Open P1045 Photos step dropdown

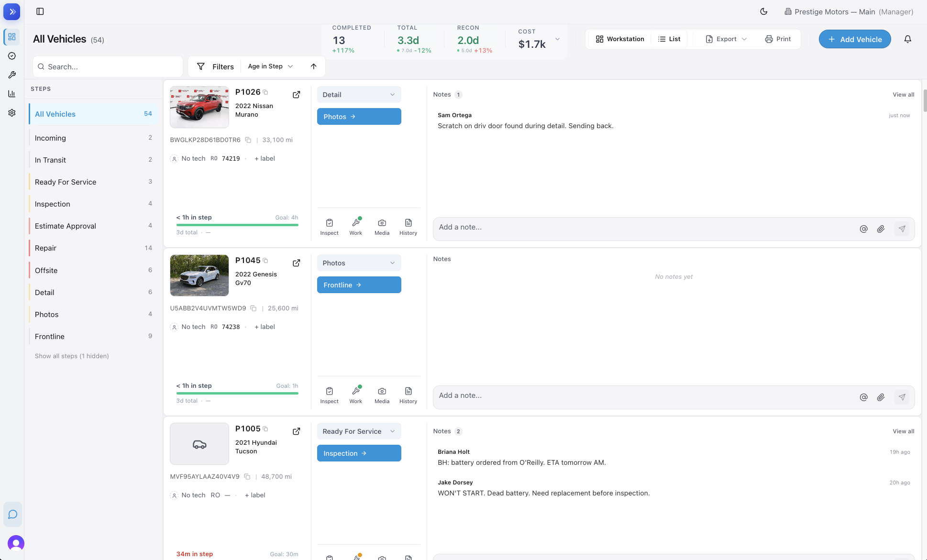pyautogui.click(x=359, y=263)
